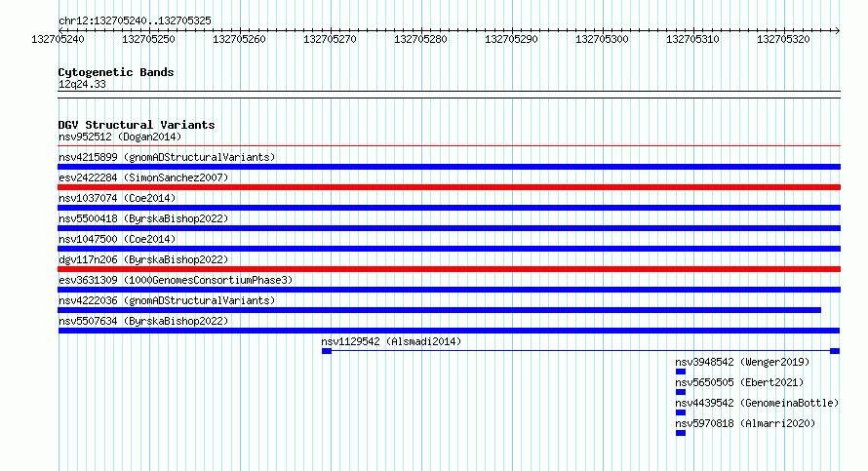Click the blue bar under nsv4222036
The width and height of the screenshot is (868, 471).
tap(440, 310)
